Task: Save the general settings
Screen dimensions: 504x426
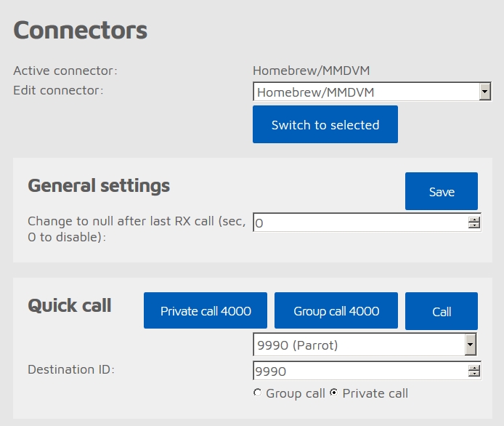Action: (x=442, y=191)
